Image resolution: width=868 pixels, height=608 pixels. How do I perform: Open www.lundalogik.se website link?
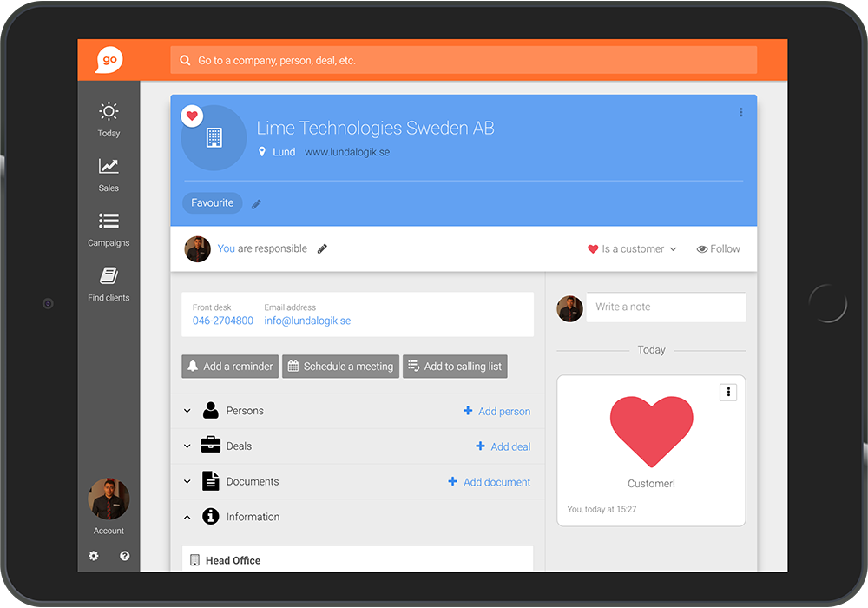[x=347, y=152]
